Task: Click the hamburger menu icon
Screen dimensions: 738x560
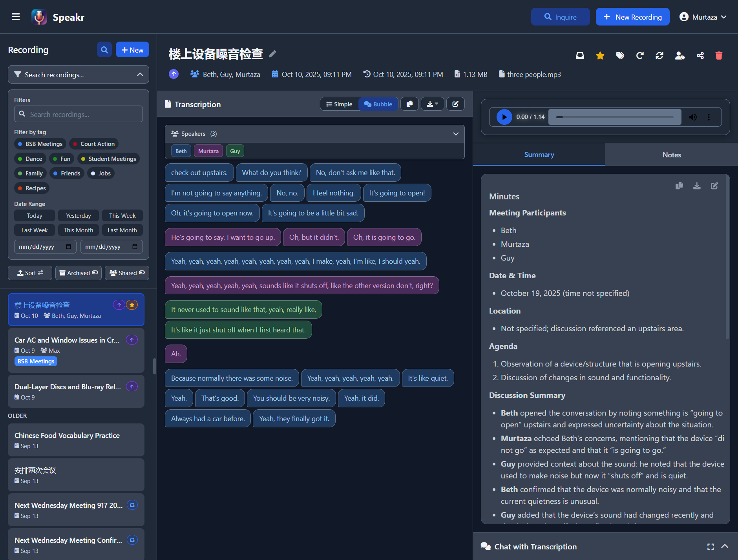Action: [x=16, y=17]
